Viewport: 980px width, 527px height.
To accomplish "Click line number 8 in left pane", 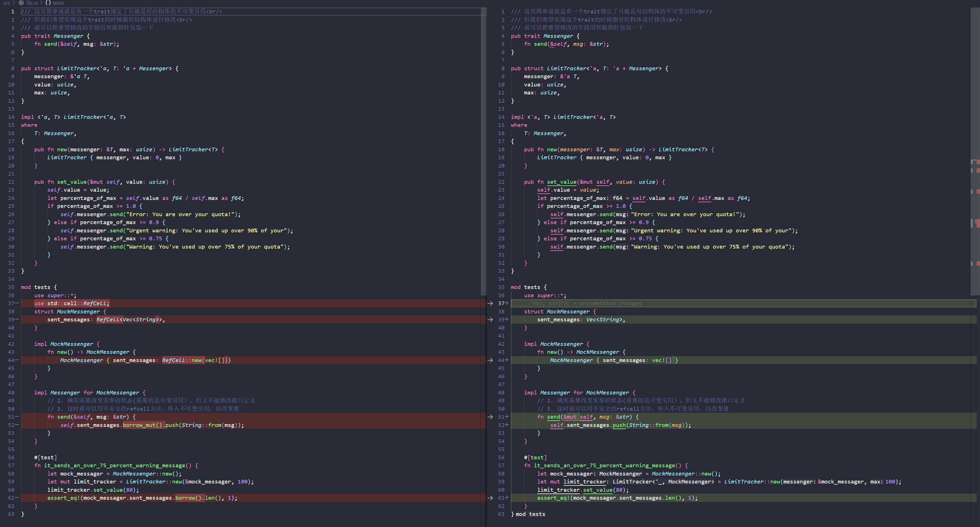I will click(x=13, y=69).
